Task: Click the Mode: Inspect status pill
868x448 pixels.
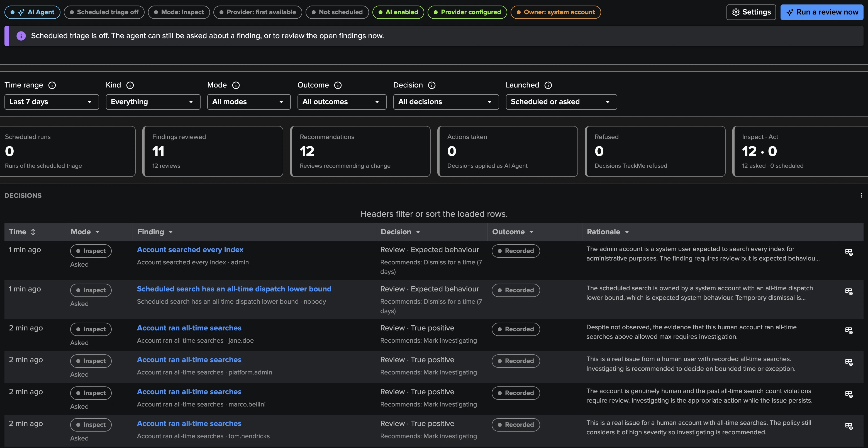Action: point(179,12)
